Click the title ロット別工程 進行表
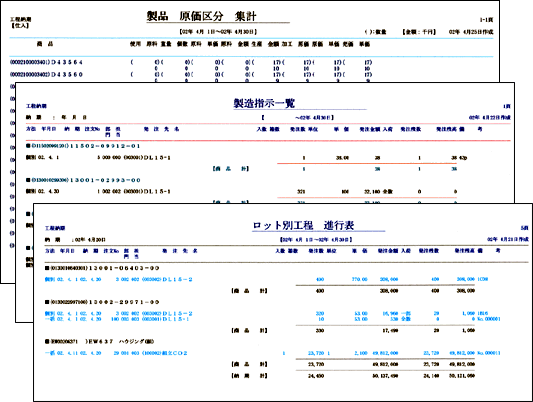Viewport: 533px width, 402px height. tap(303, 225)
